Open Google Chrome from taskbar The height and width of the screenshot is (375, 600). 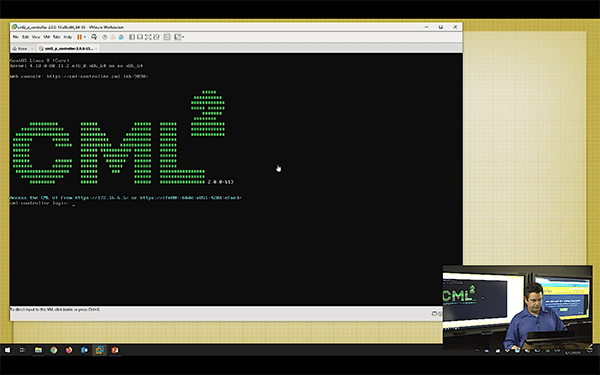point(54,350)
